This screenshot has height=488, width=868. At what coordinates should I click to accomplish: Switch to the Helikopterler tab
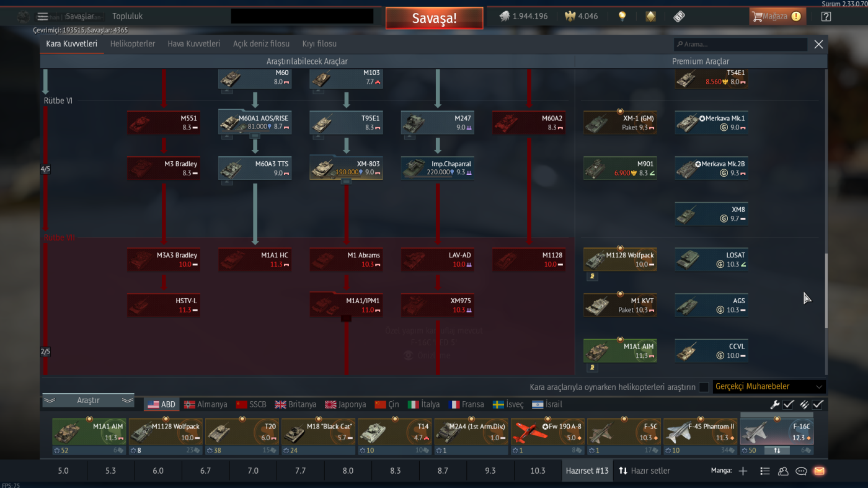133,44
